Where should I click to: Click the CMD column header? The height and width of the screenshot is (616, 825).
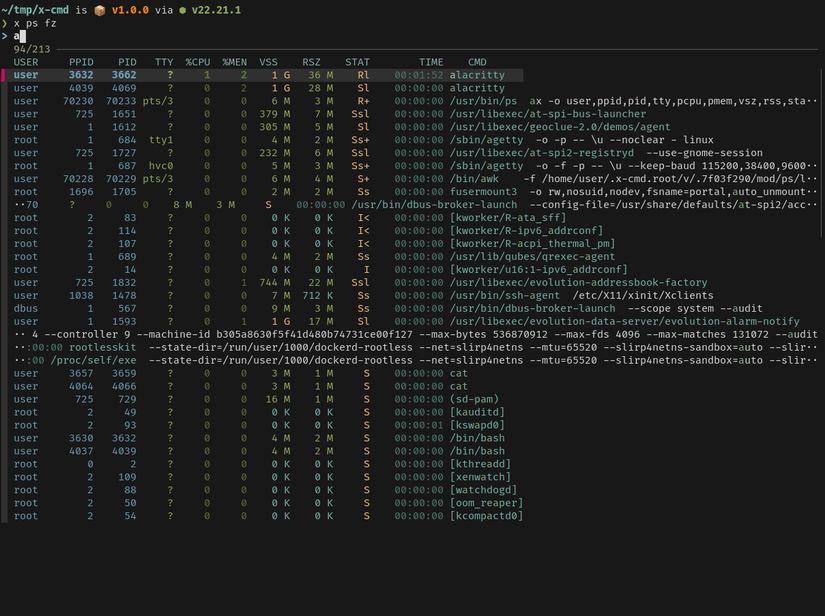481,61
